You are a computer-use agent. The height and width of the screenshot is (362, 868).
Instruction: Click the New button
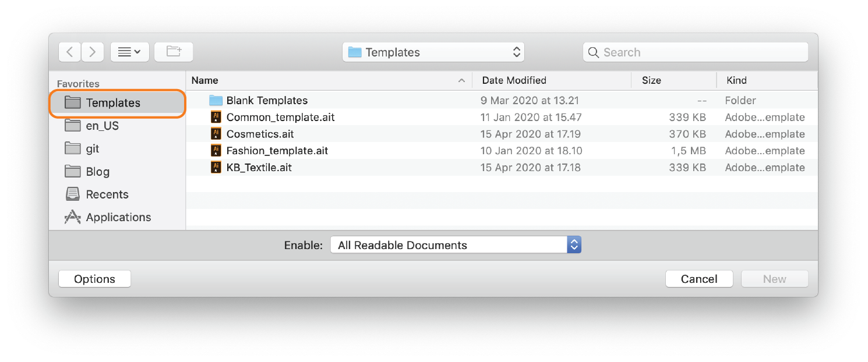pos(775,279)
